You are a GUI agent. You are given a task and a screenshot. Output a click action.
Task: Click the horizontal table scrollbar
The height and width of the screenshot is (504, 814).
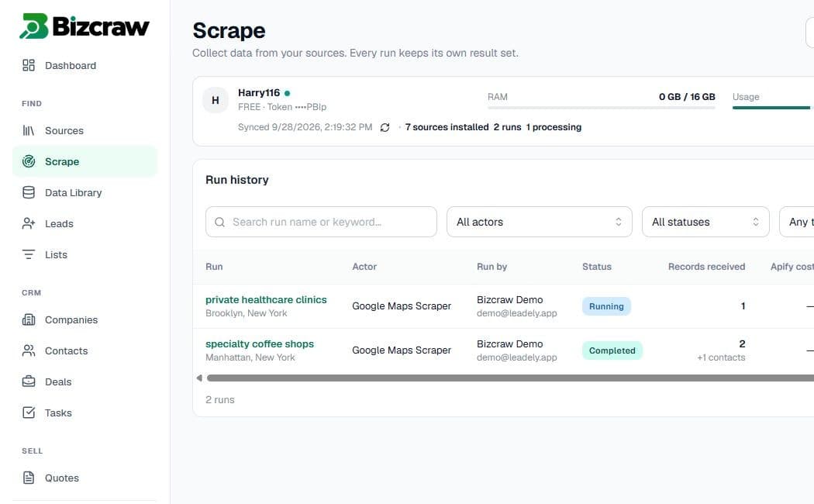[510, 378]
